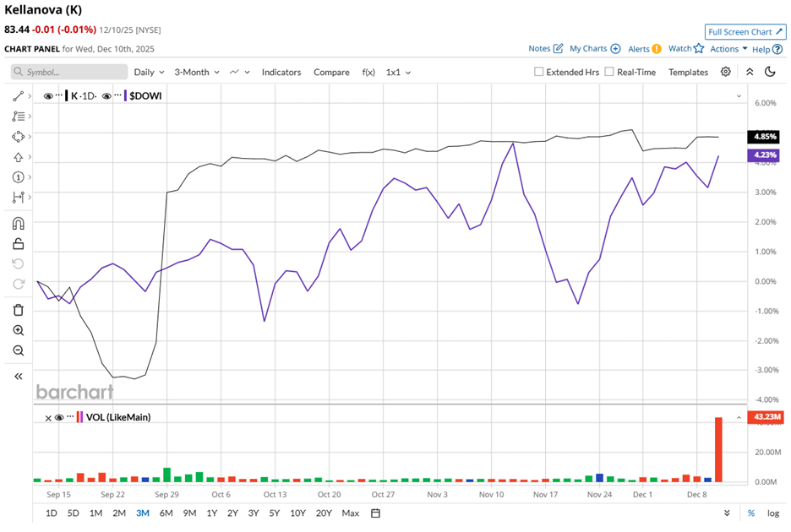Screen dimensions: 791x532
Task: Select the 5Y time range
Action: tap(275, 513)
